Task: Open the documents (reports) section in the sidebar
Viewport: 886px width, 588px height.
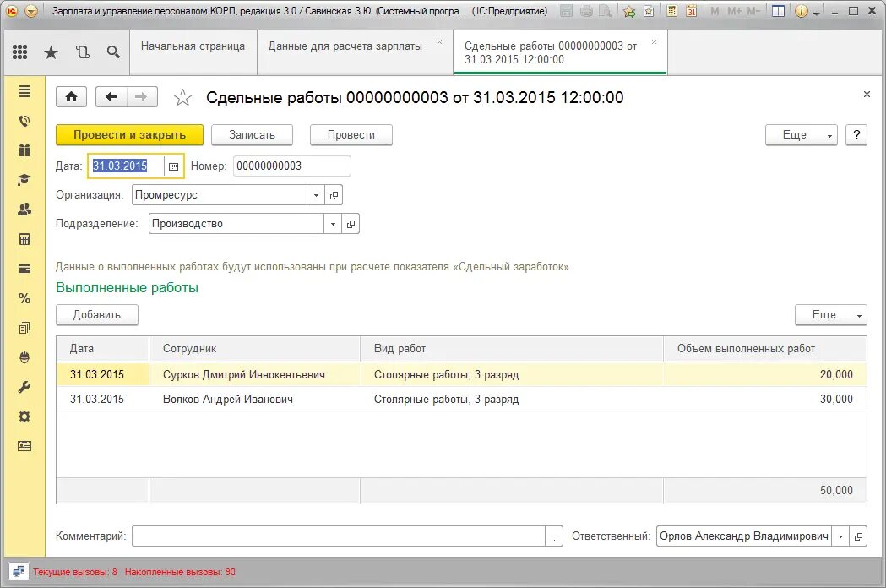Action: coord(24,328)
